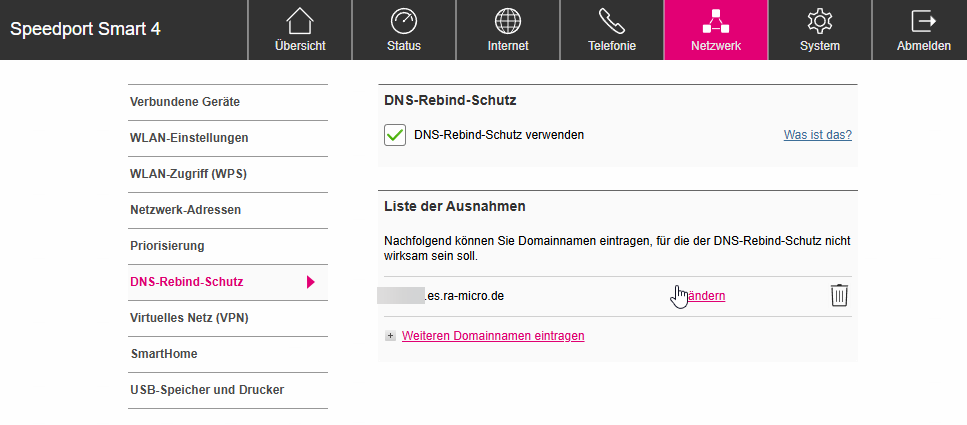Open the System gear icon tab

click(x=820, y=30)
